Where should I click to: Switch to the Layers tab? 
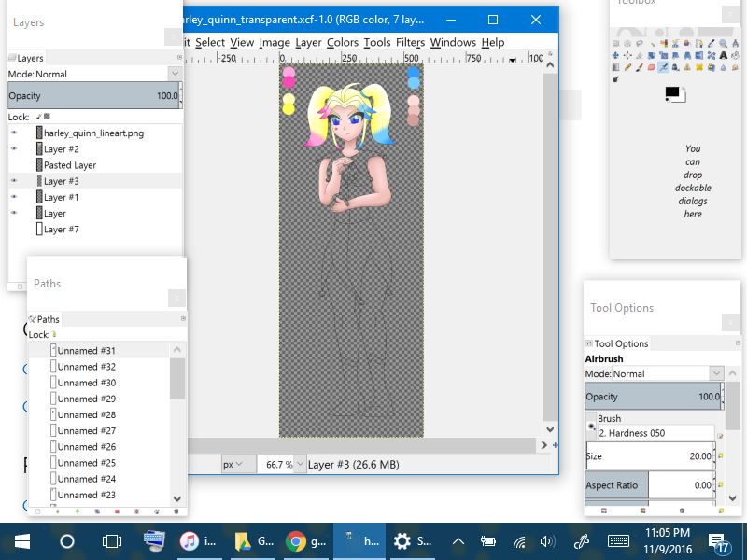pos(26,58)
